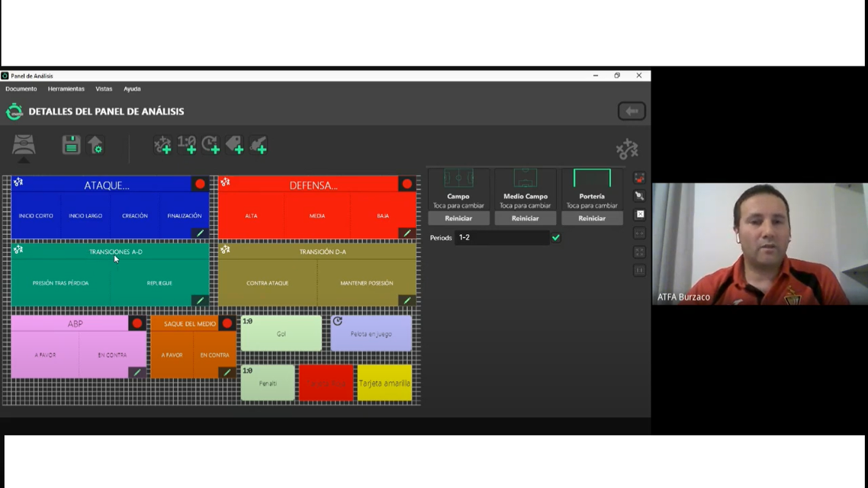Click the add tag button icon

[235, 145]
